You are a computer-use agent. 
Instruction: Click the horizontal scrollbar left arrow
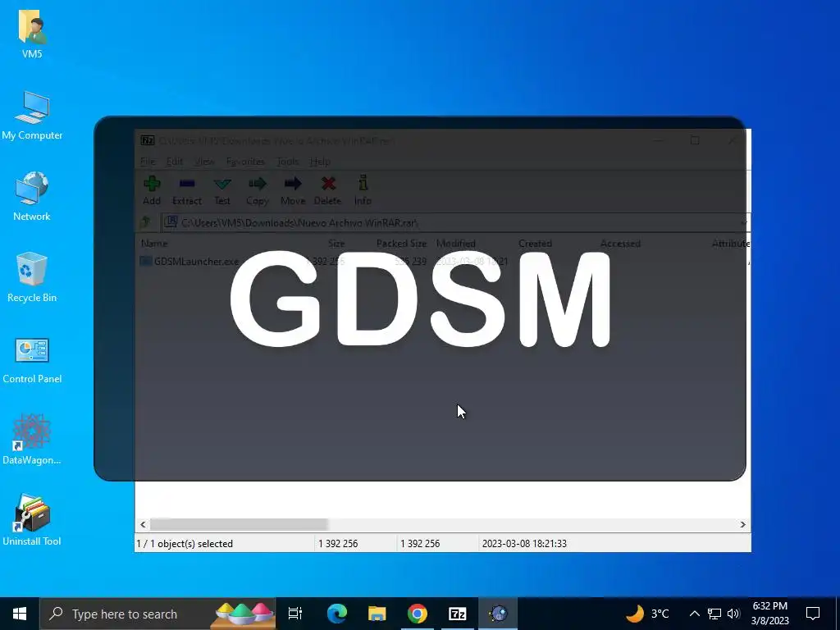click(143, 524)
